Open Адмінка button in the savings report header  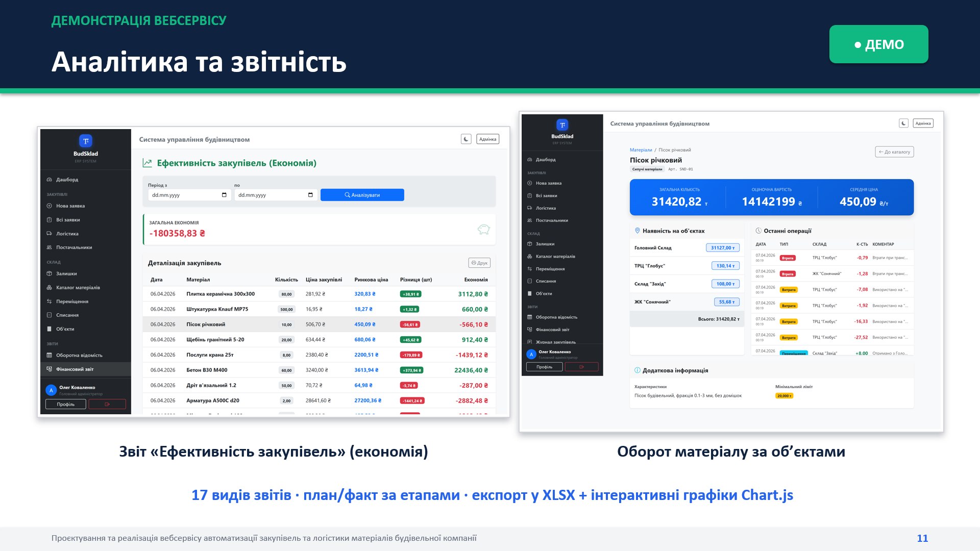487,139
